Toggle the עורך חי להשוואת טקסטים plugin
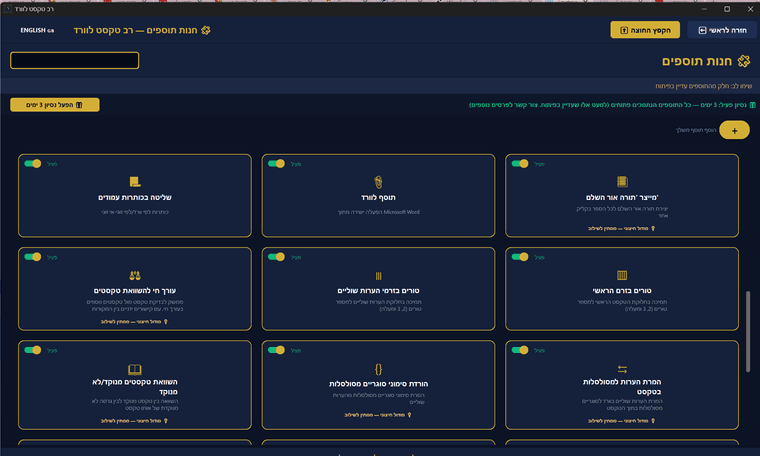 tap(33, 257)
